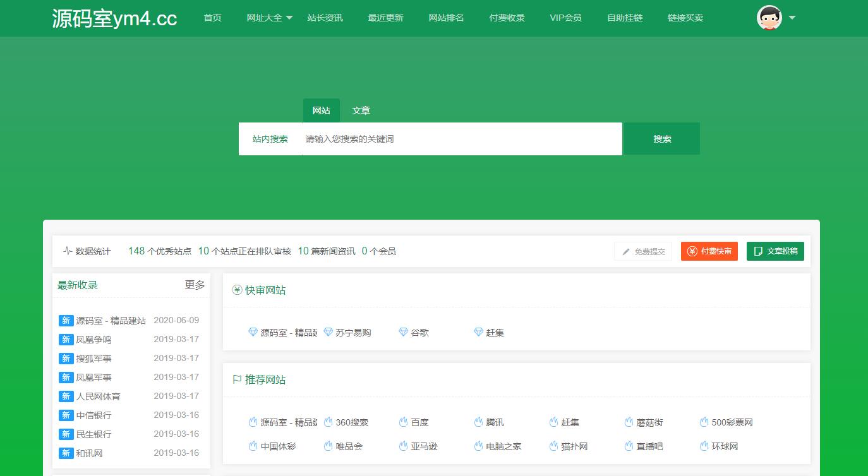Click the 免费提交 pencil icon
The image size is (868, 476).
pyautogui.click(x=626, y=251)
